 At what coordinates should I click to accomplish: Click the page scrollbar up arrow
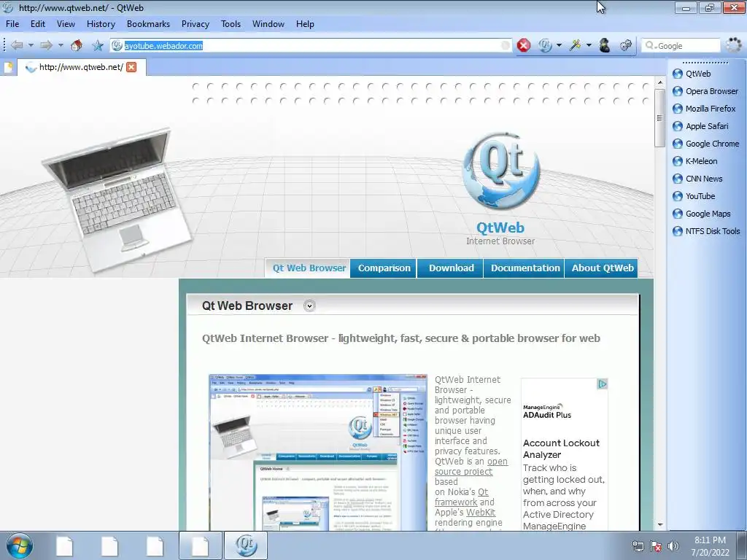[659, 82]
